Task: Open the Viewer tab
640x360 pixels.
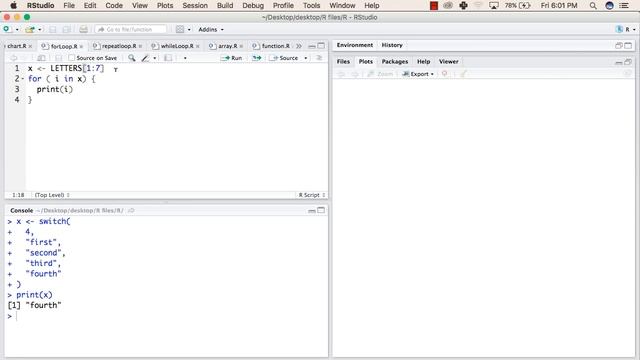Action: pos(449,61)
